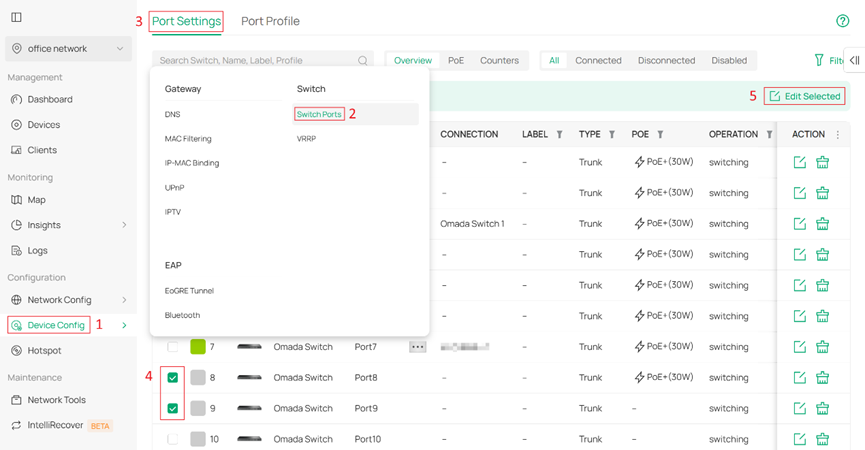Click the Search Switch, Name, Label field
Image resolution: width=865 pixels, height=450 pixels.
tap(256, 61)
